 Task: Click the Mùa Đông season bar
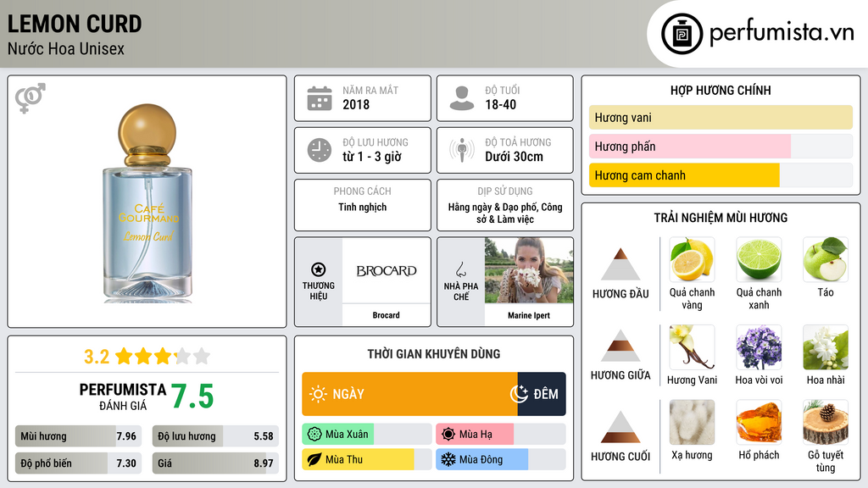point(500,459)
